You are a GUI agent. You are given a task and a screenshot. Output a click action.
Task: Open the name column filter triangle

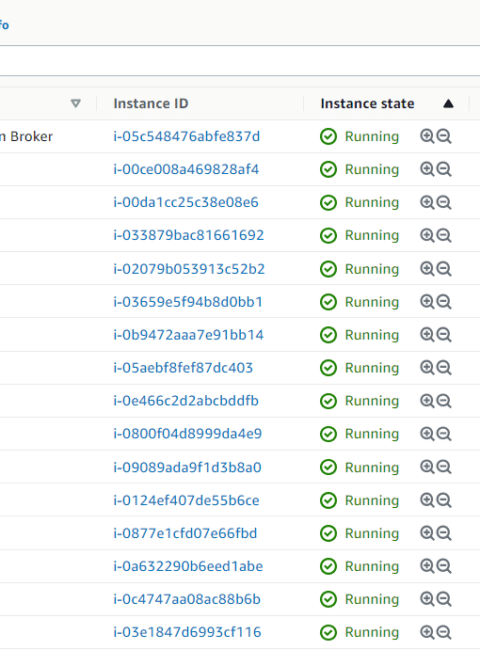[75, 103]
